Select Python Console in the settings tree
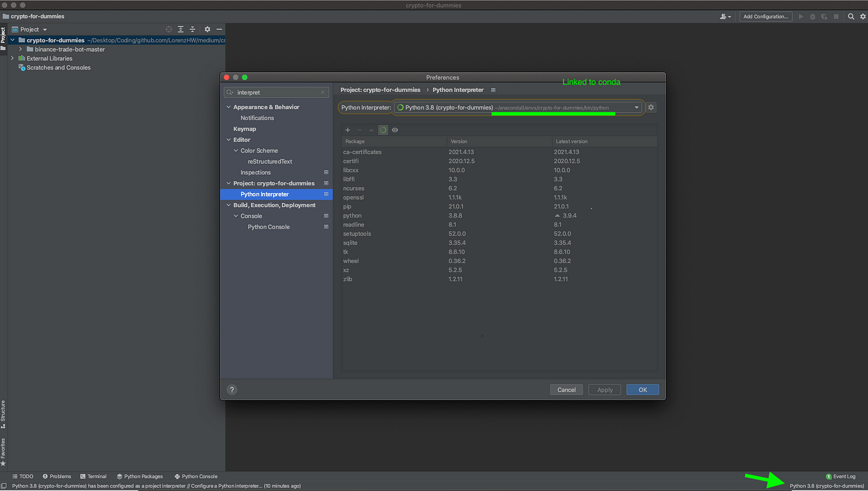Viewport: 868px width, 491px height. click(268, 227)
